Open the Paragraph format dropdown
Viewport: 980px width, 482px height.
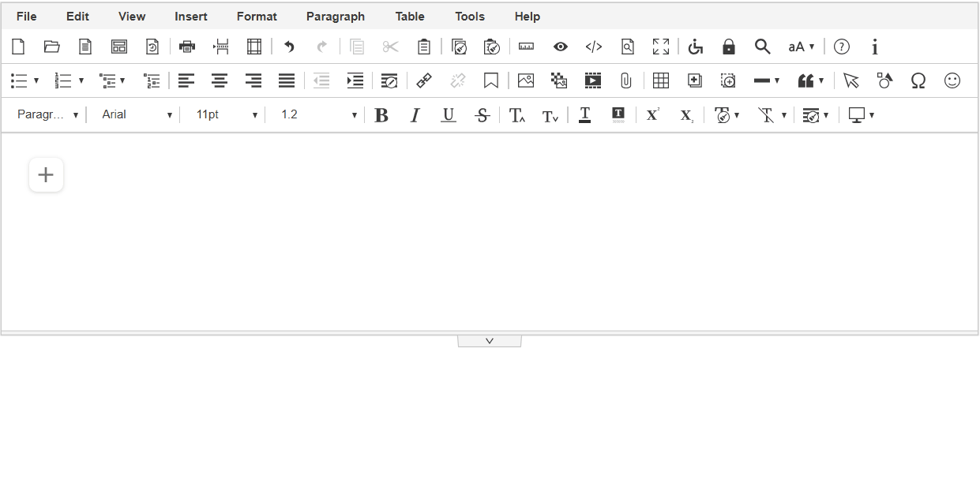click(47, 115)
